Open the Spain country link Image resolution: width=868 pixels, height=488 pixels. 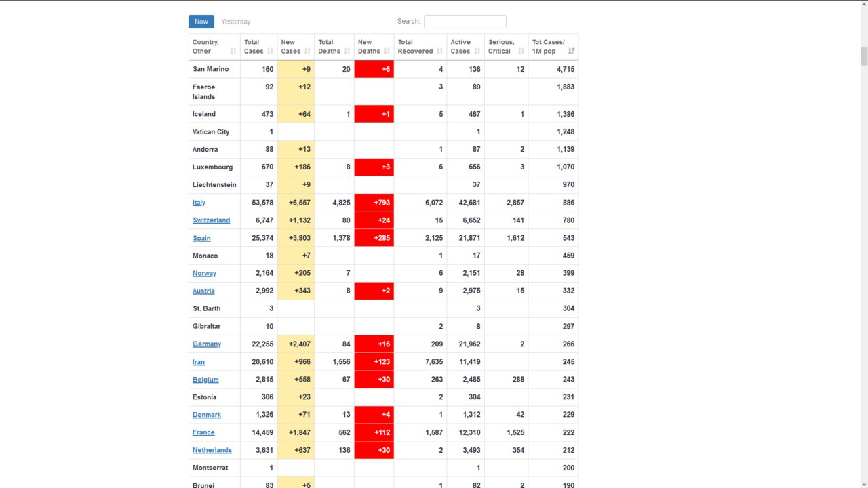pos(201,238)
